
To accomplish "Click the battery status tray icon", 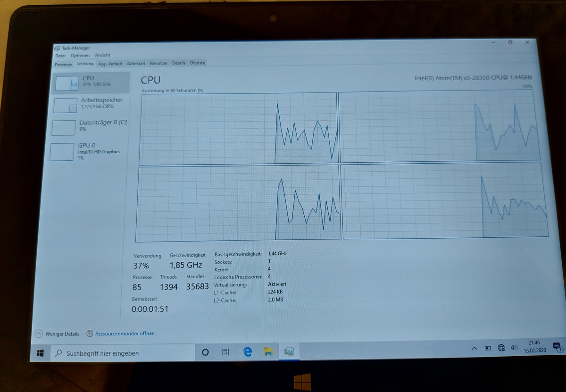I will (x=488, y=349).
